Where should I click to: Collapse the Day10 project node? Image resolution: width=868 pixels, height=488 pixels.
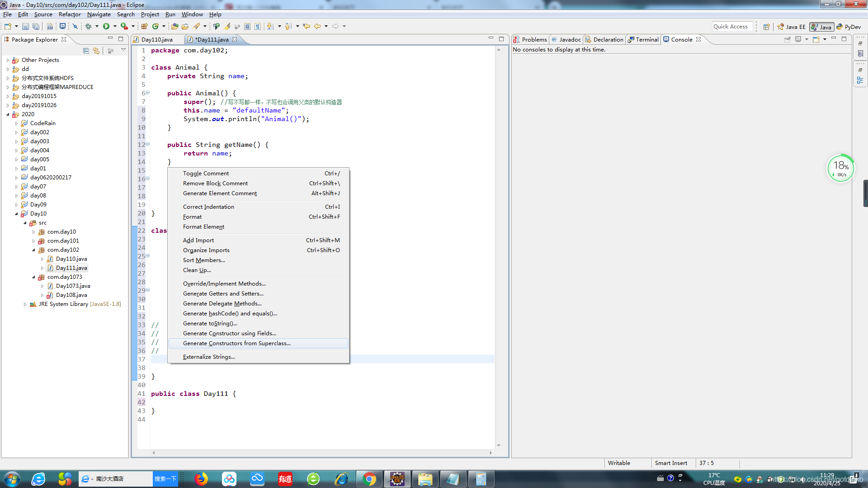[16, 214]
